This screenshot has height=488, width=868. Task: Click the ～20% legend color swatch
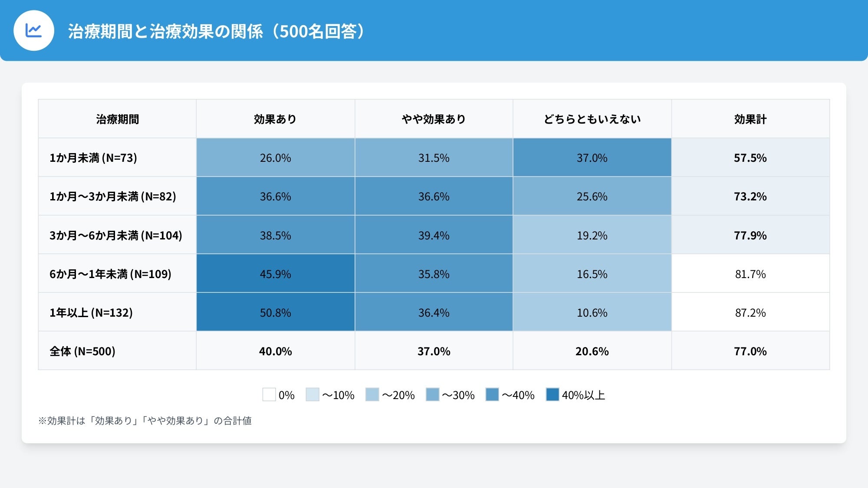click(x=372, y=395)
